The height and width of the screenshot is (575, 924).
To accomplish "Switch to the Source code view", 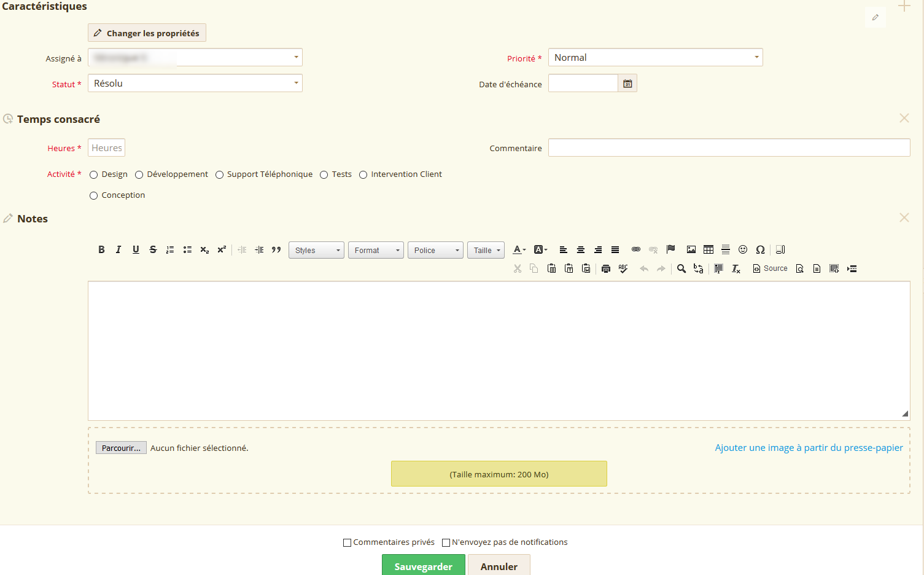I will (769, 268).
